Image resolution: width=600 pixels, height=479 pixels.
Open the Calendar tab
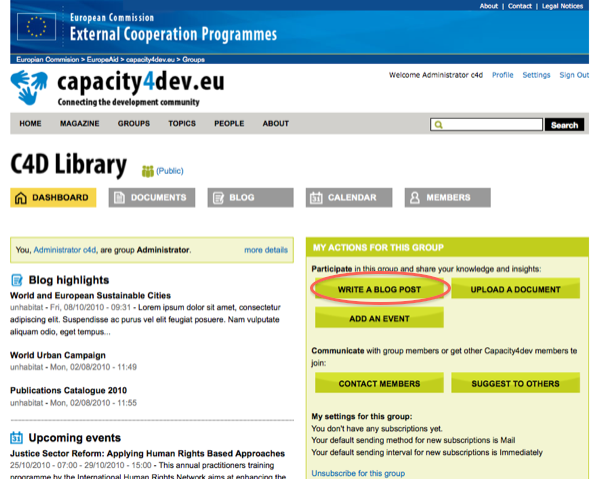tap(349, 198)
